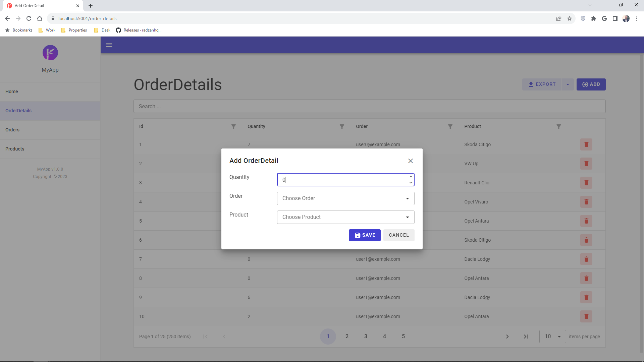Cancel the Add OrderDetail dialog

point(399,235)
